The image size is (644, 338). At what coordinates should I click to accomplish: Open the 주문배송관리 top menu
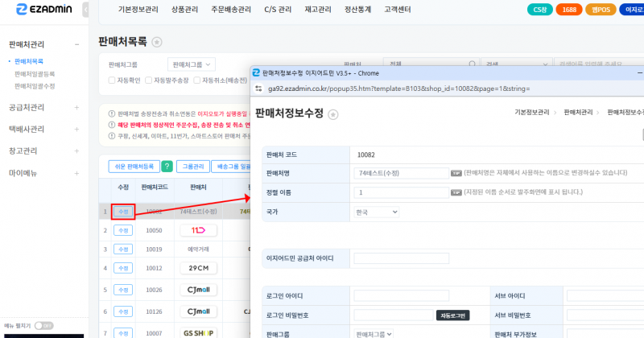pos(231,10)
